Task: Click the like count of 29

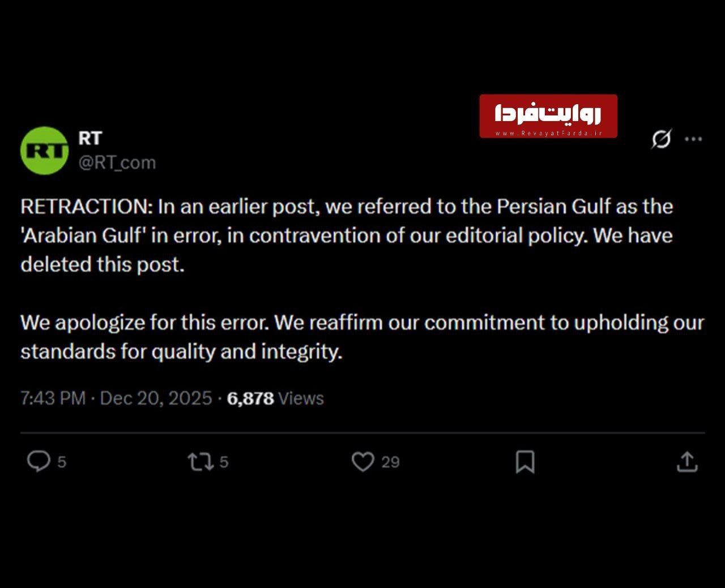Action: [390, 462]
